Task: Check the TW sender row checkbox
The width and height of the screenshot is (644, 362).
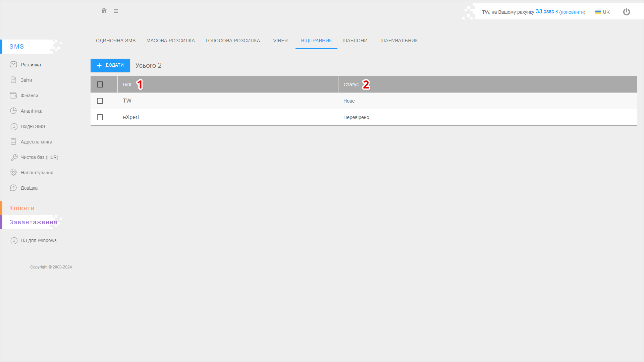Action: pos(100,101)
